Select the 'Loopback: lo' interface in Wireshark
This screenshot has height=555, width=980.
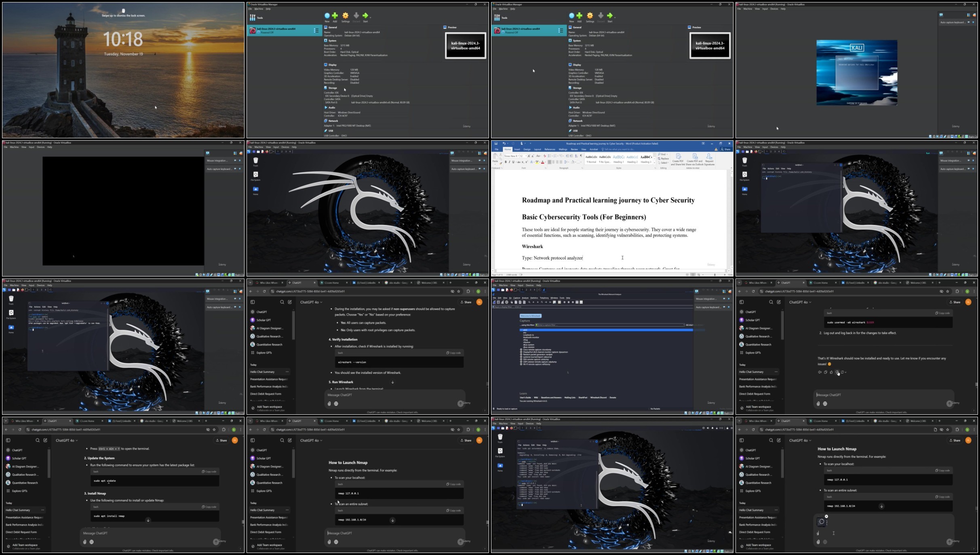(528, 335)
